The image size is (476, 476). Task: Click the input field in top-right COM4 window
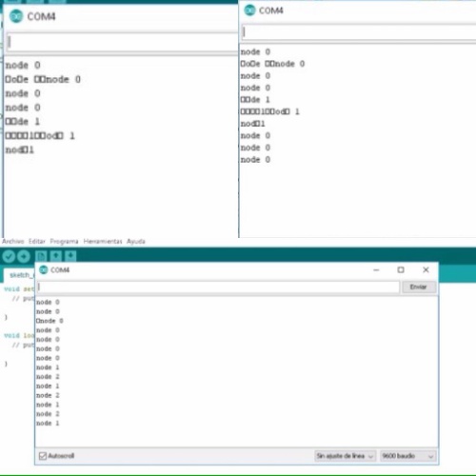[359, 31]
